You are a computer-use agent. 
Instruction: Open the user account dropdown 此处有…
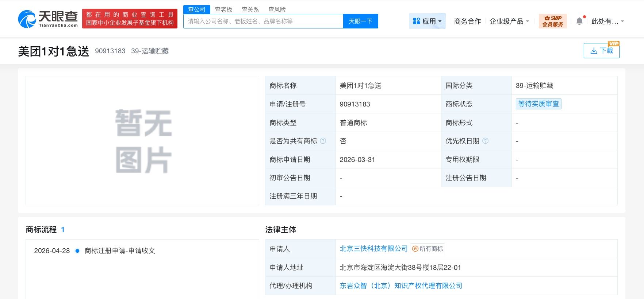[608, 21]
